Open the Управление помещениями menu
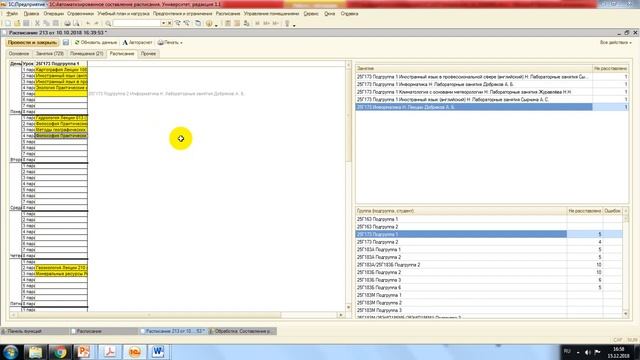Viewport: 640px width, 360px height. (271, 13)
